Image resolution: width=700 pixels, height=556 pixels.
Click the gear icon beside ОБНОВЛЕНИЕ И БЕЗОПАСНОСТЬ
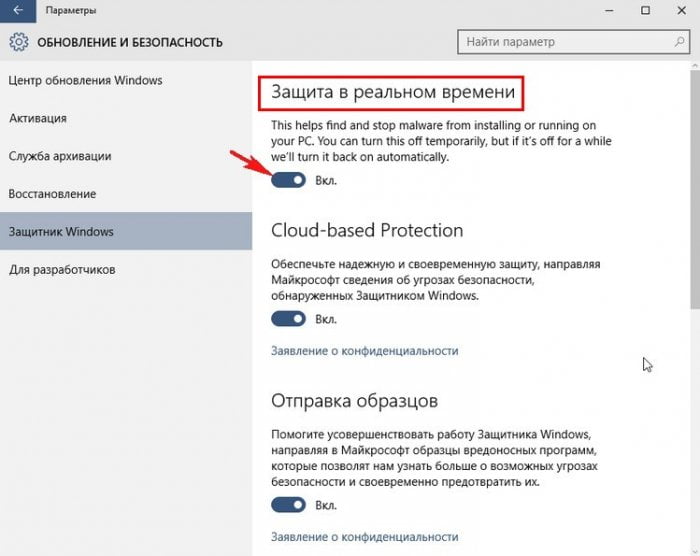[x=18, y=43]
